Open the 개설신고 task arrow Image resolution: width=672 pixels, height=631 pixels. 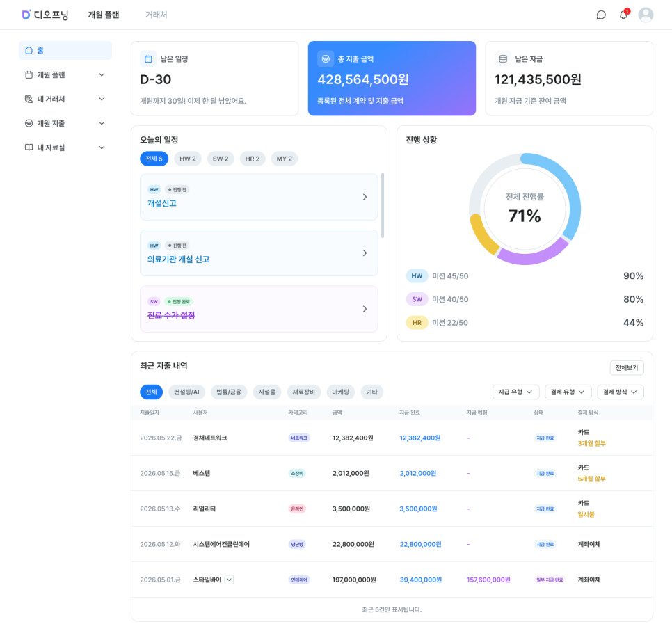365,197
